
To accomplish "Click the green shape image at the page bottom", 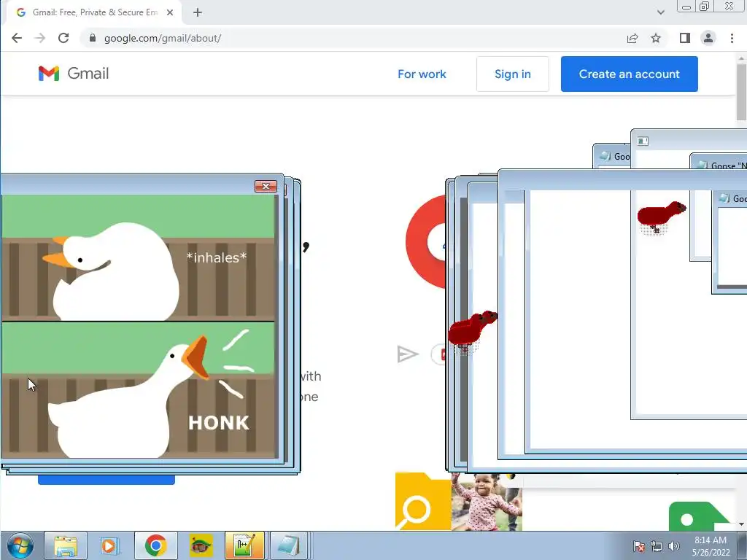I will [x=698, y=516].
